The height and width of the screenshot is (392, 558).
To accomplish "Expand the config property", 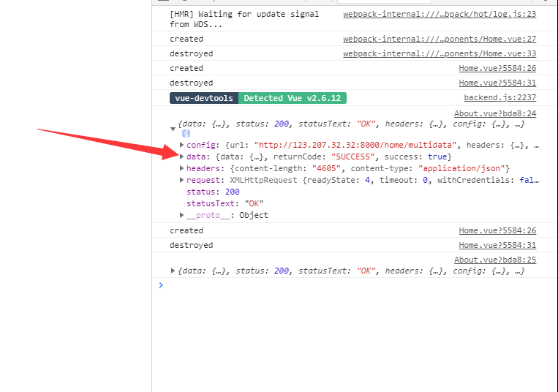I will tap(181, 145).
